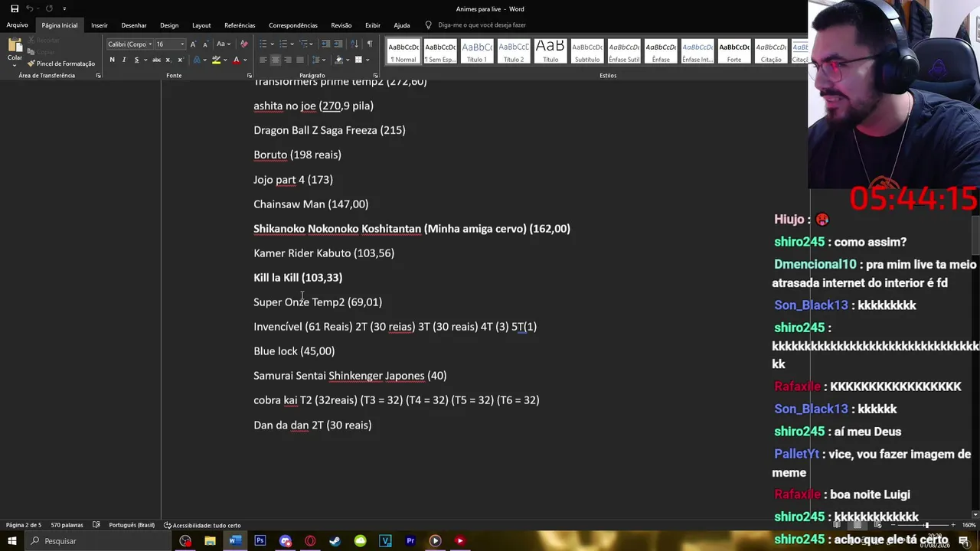
Task: Apply the Título 2 style
Action: [514, 51]
